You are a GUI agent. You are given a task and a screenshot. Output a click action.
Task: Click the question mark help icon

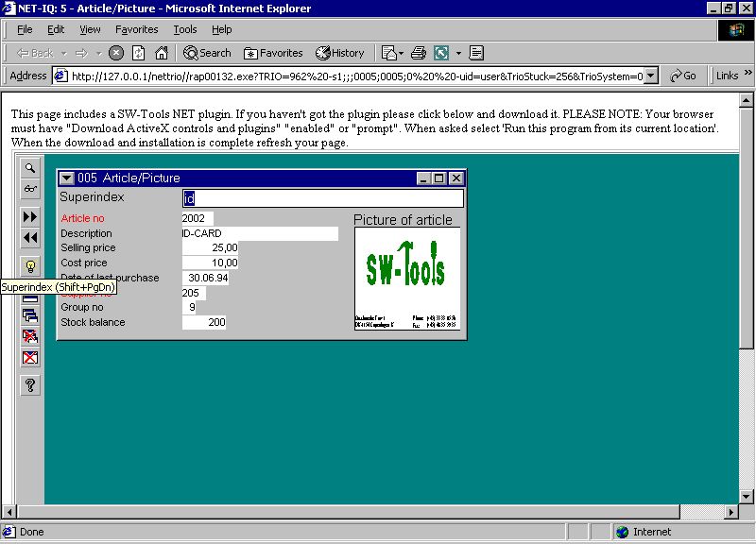point(30,385)
